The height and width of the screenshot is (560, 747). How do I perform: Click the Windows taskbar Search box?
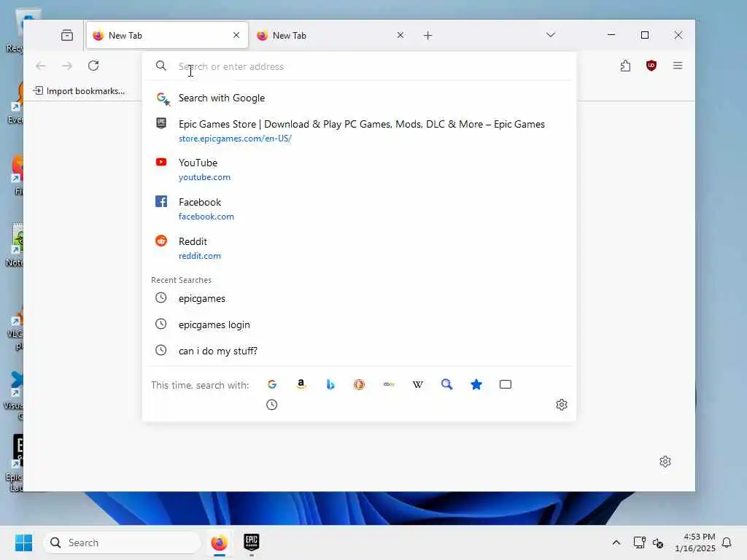point(122,542)
